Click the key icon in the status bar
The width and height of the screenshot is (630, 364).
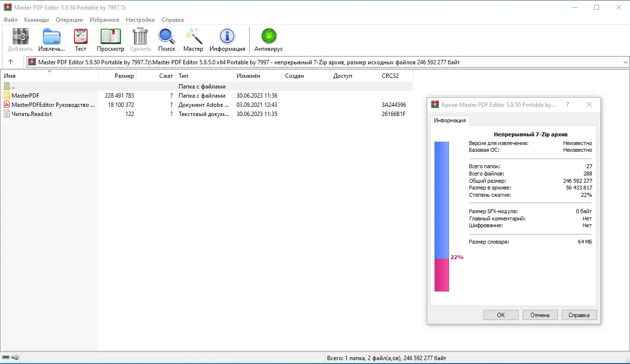point(15,357)
